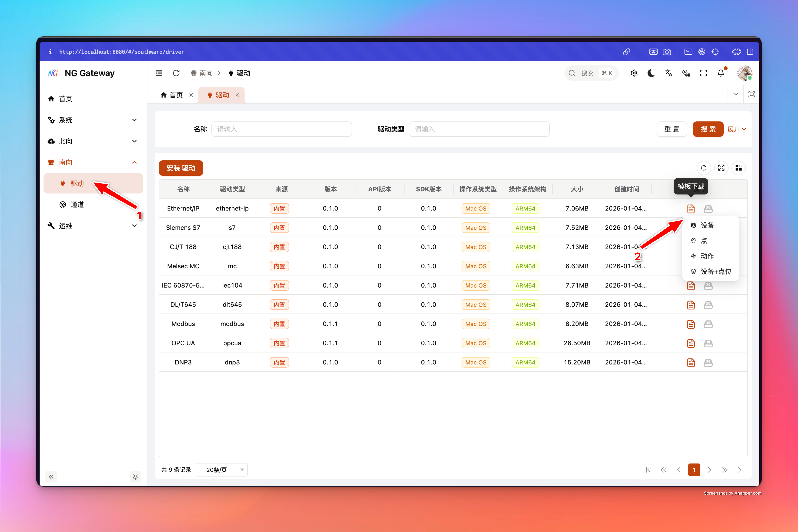Open the language translation icon

[x=668, y=73]
